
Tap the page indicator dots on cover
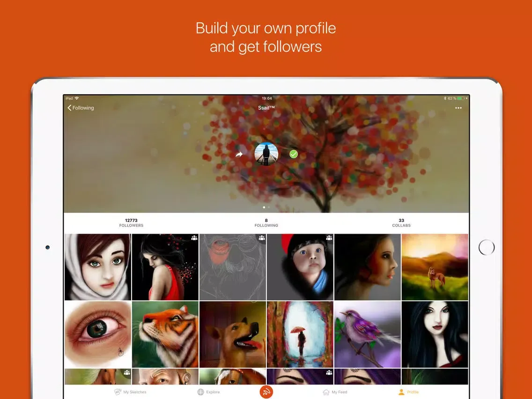(266, 207)
